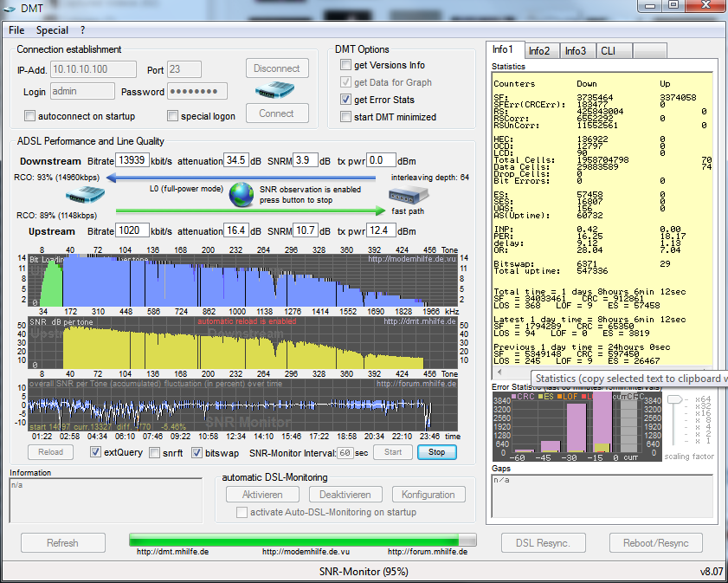Open the forum.mhilfe.de link
The image size is (728, 583).
click(x=427, y=551)
